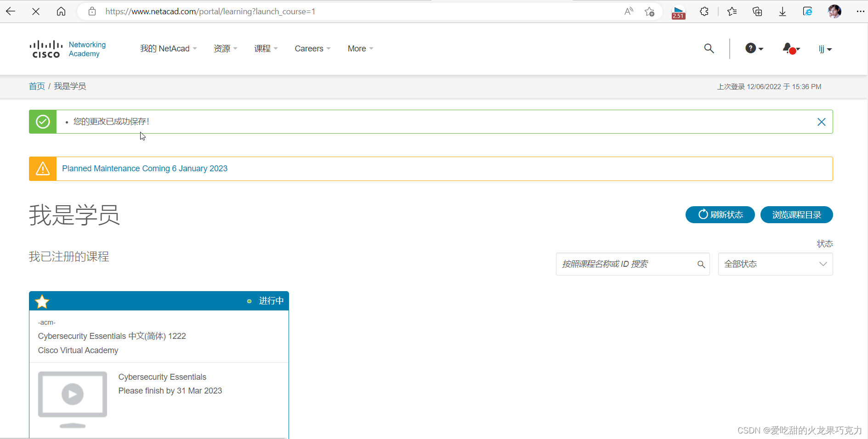The image size is (868, 439).
Task: Click Please finish by 31 Mar 2023 text
Action: coord(170,391)
